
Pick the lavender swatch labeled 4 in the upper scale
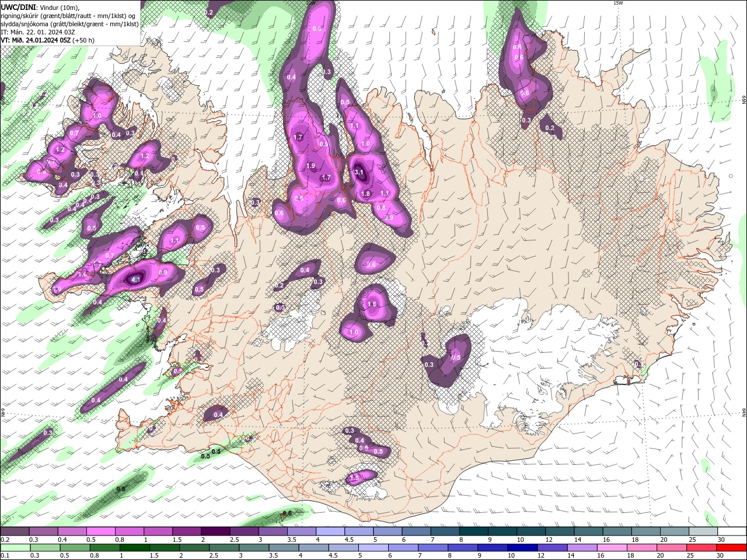pyautogui.click(x=330, y=531)
